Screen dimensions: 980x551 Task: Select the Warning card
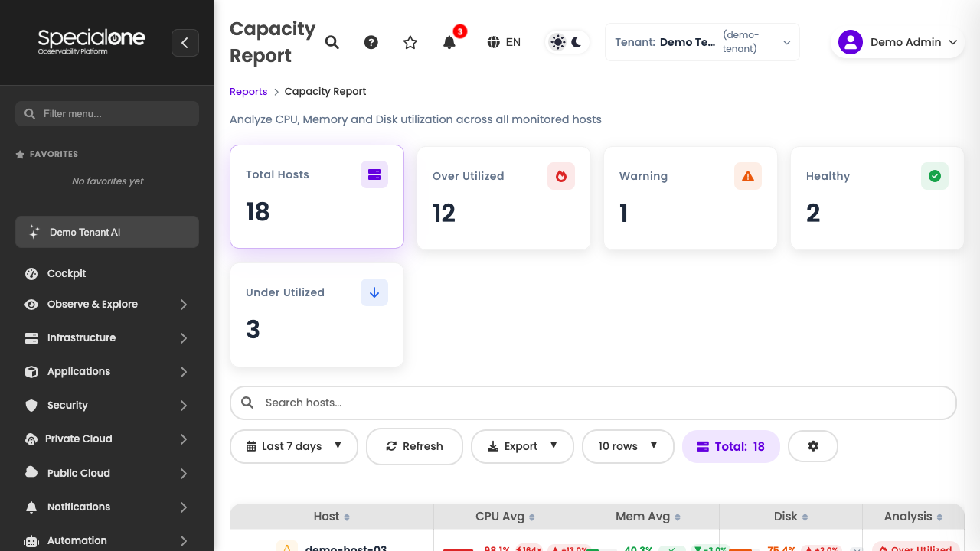click(x=691, y=198)
